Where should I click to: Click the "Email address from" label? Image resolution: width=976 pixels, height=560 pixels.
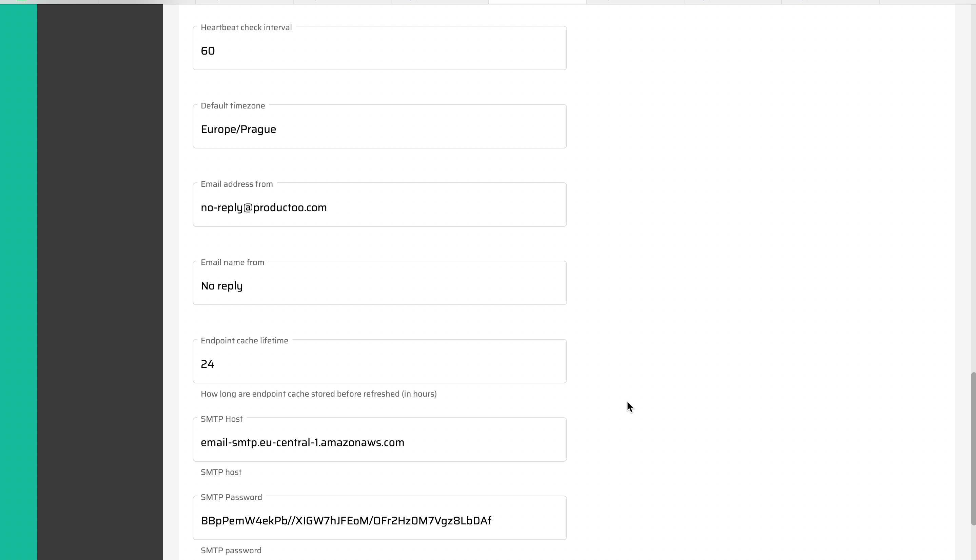point(237,184)
